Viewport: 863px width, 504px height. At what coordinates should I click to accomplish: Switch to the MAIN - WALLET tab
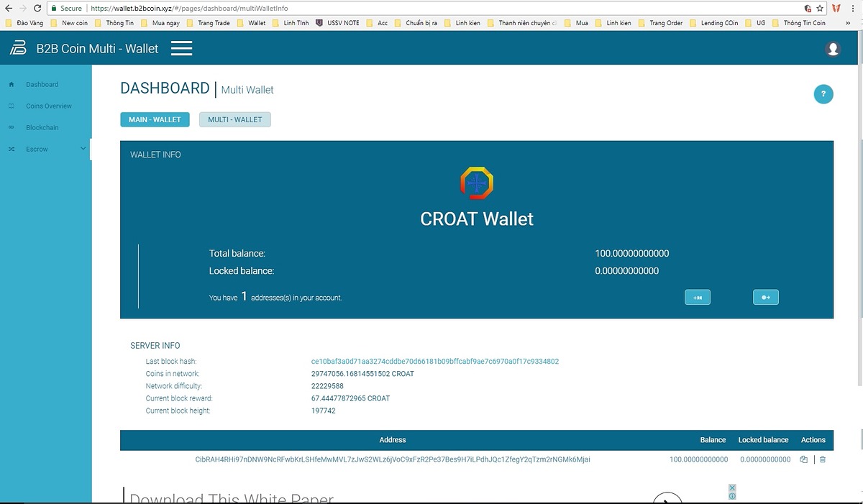(x=155, y=119)
